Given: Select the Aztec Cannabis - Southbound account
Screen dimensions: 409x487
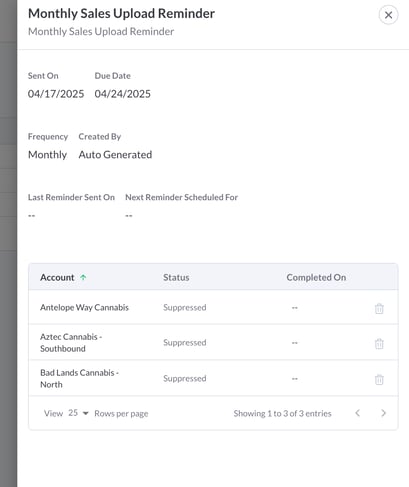Looking at the screenshot, I should click(71, 343).
